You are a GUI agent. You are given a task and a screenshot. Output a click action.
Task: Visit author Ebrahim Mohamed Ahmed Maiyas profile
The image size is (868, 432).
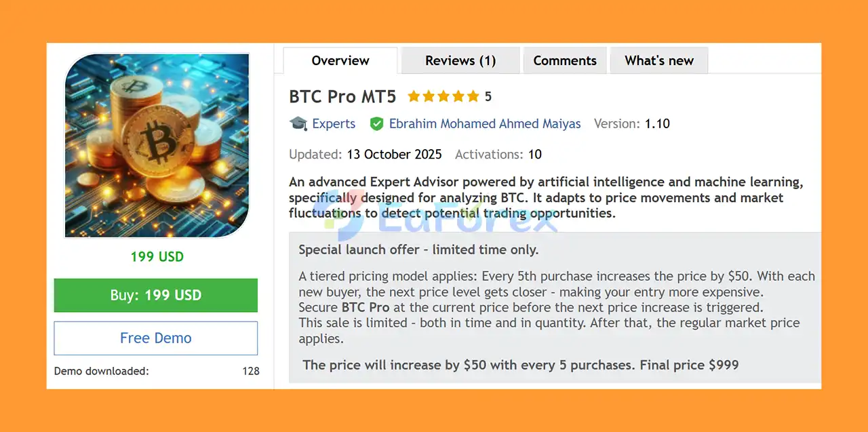485,123
